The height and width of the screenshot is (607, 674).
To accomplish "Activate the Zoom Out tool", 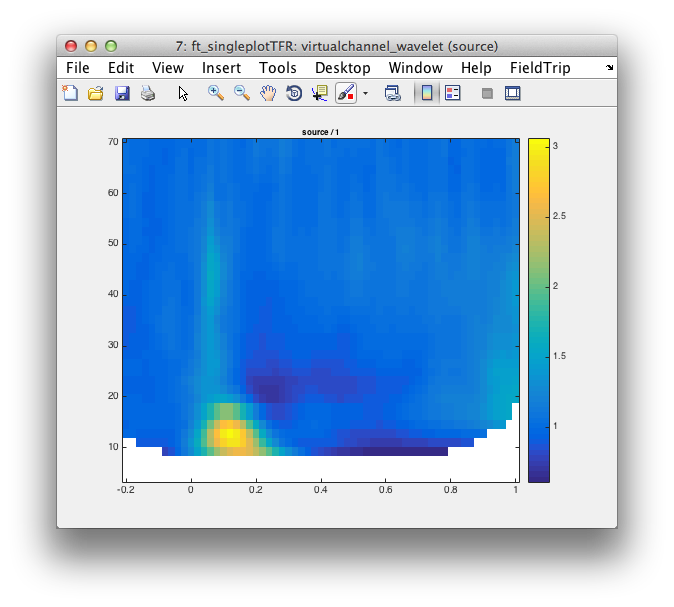I will (242, 93).
